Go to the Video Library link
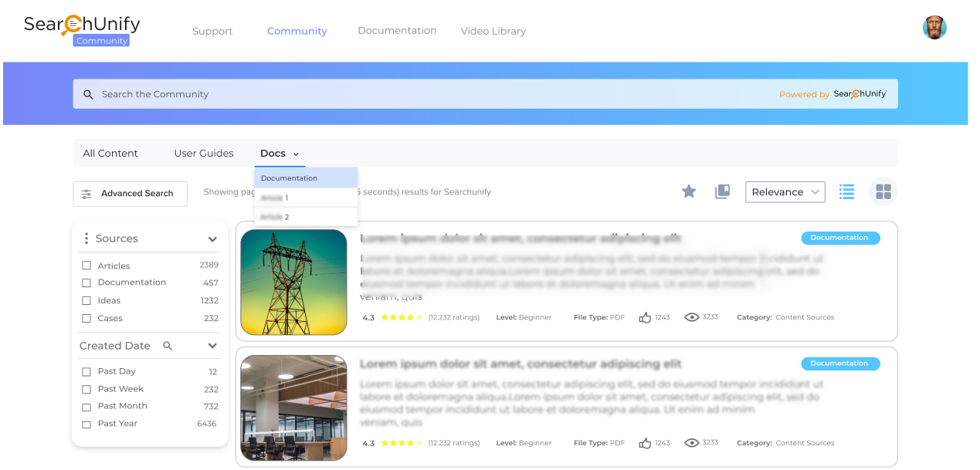This screenshot has height=470, width=980. [493, 32]
